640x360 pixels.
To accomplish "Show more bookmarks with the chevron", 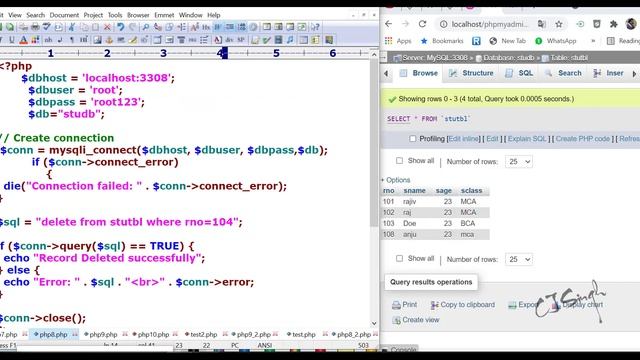I will coord(593,41).
